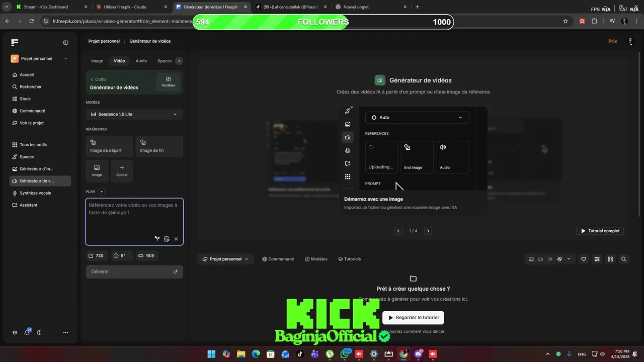Toggle dark mode moon icon
The image size is (644, 362).
(39, 332)
